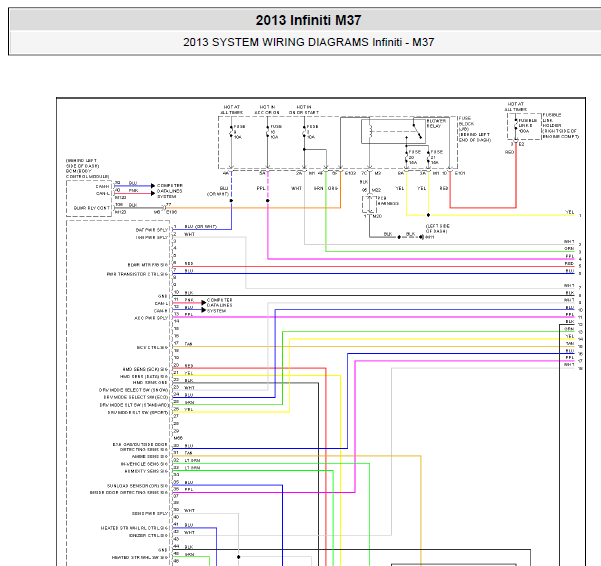Click the M22 connector label
The width and height of the screenshot is (601, 566).
pyautogui.click(x=376, y=190)
